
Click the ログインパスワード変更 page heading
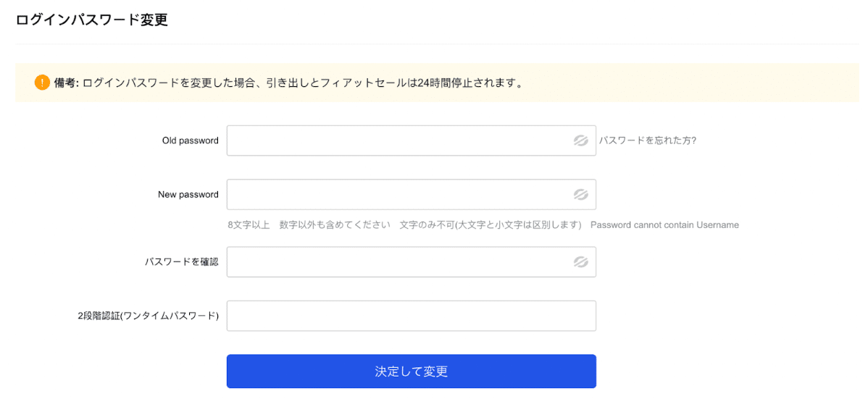tap(92, 20)
